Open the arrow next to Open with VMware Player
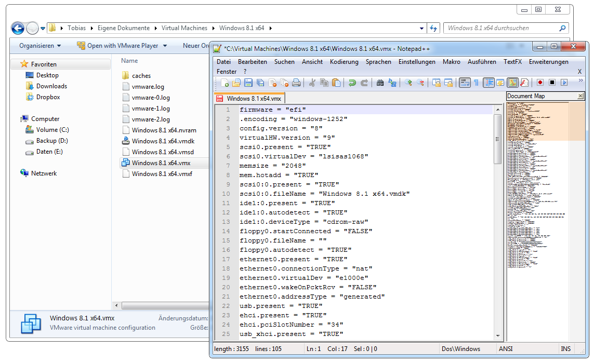This screenshot has height=364, width=594. pyautogui.click(x=165, y=46)
